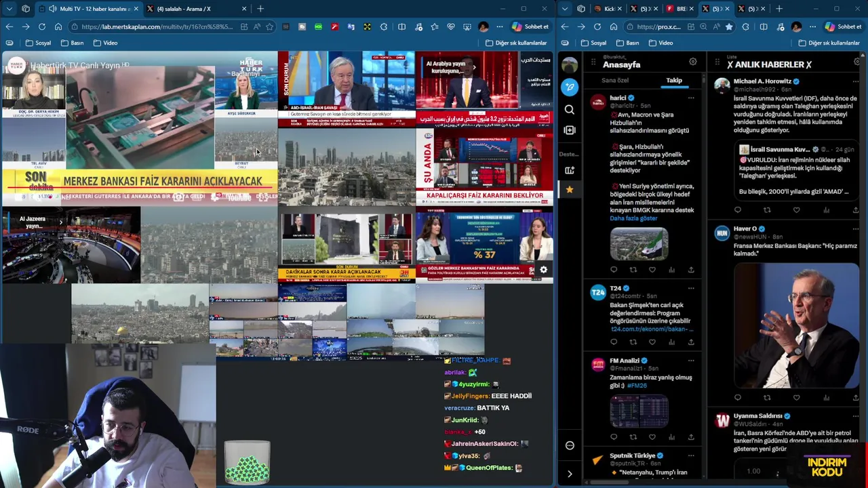
Task: Expand the X Pro sidebar chevron
Action: pos(570,474)
